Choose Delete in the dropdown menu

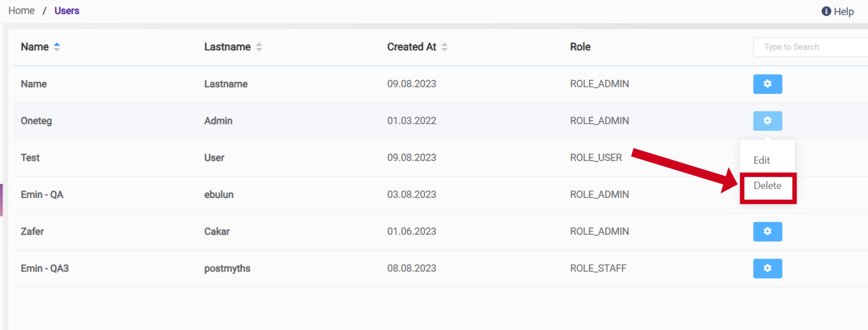[767, 186]
